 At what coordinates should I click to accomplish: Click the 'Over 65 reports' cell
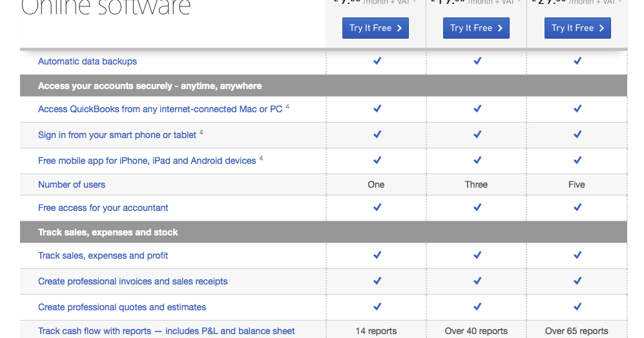pos(577,331)
